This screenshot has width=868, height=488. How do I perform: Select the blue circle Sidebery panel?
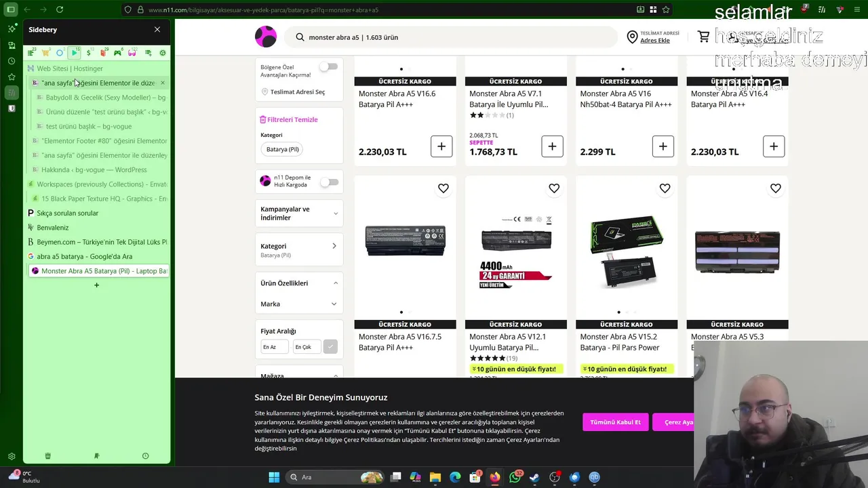point(60,52)
